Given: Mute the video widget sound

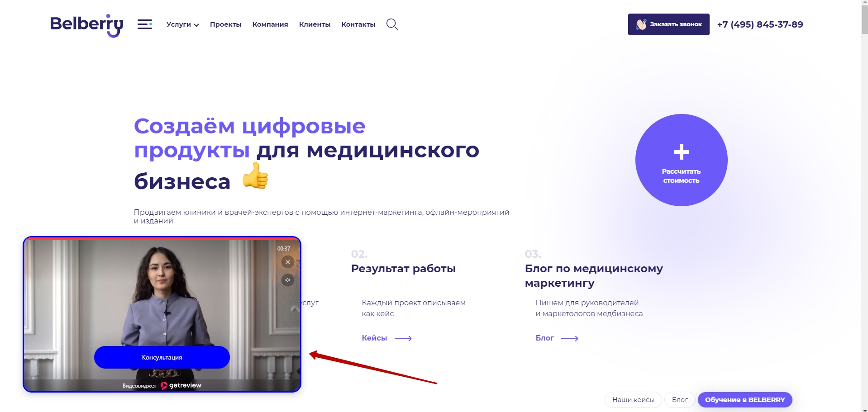Looking at the screenshot, I should [x=288, y=280].
